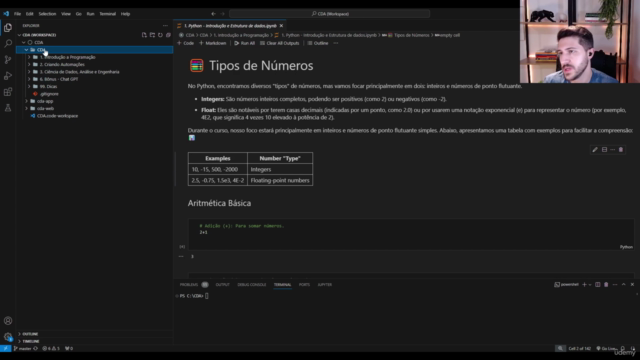
Task: Open the .gitignore file
Action: click(x=49, y=94)
